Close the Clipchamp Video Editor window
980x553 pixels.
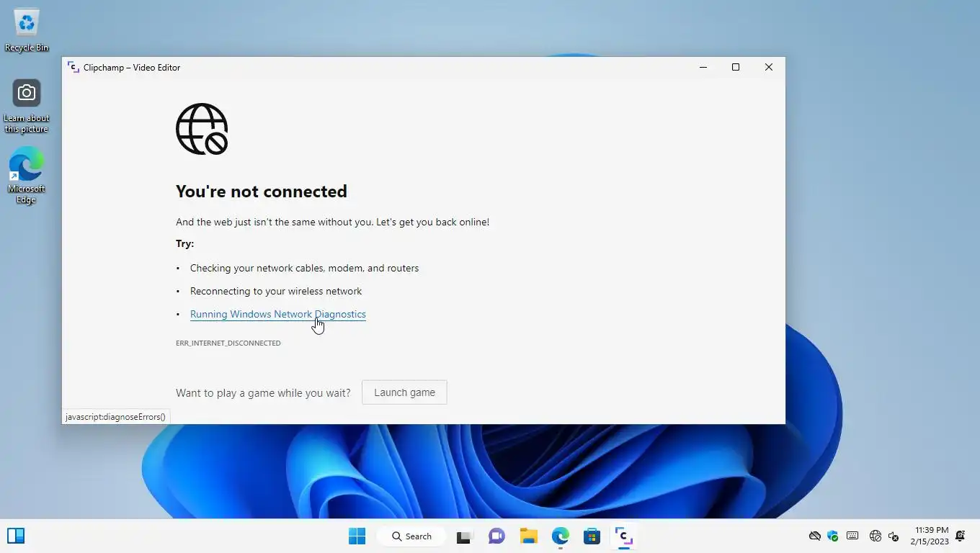pyautogui.click(x=768, y=67)
